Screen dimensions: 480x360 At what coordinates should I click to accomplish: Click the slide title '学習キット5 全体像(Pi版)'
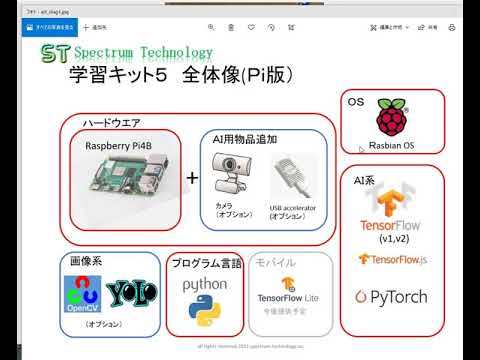(181, 75)
